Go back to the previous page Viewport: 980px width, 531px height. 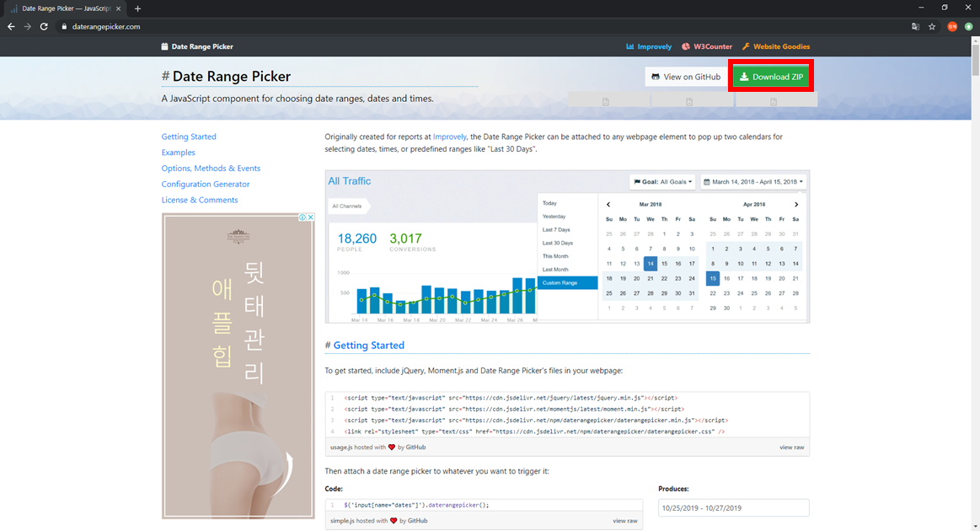11,26
